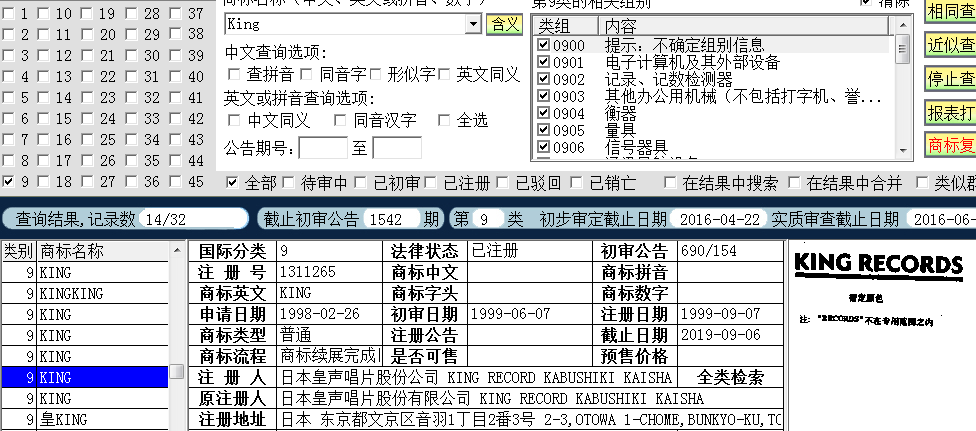Tick the class 35 checkbox
The height and width of the screenshot is (431, 976).
coord(131,161)
